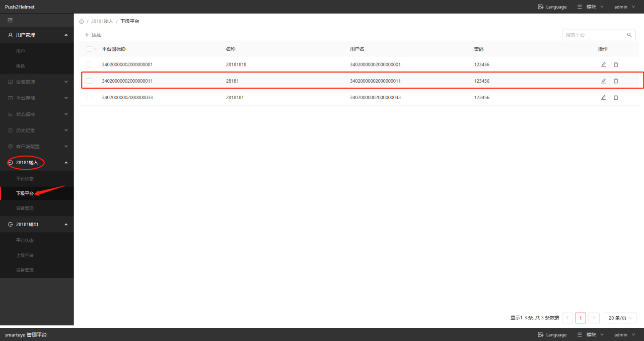This screenshot has width=644, height=341.
Task: Open the 20 条/页 page size dropdown
Action: pos(620,318)
